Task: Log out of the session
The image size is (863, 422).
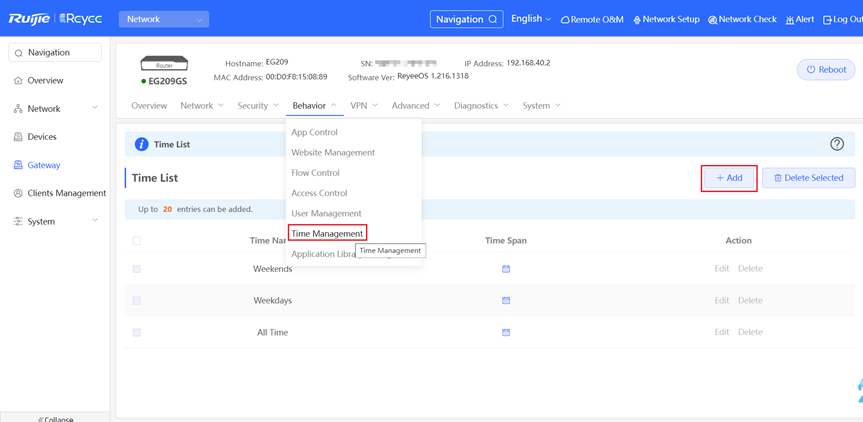Action: click(x=842, y=19)
